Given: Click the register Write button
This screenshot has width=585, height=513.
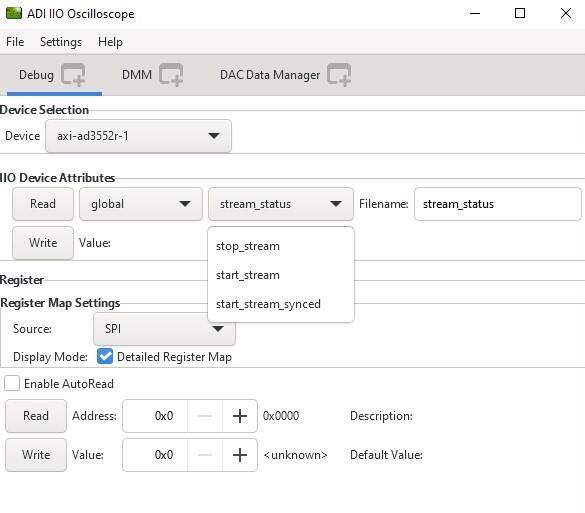Looking at the screenshot, I should click(36, 455).
